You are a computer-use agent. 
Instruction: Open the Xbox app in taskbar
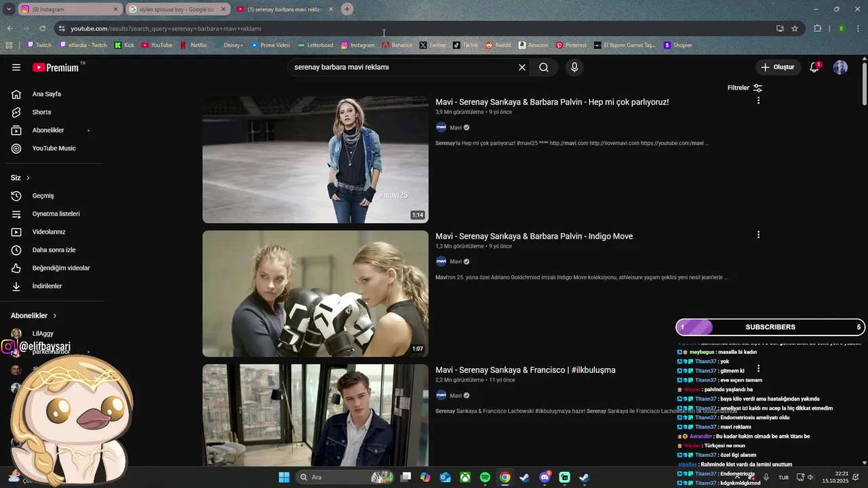(x=465, y=477)
